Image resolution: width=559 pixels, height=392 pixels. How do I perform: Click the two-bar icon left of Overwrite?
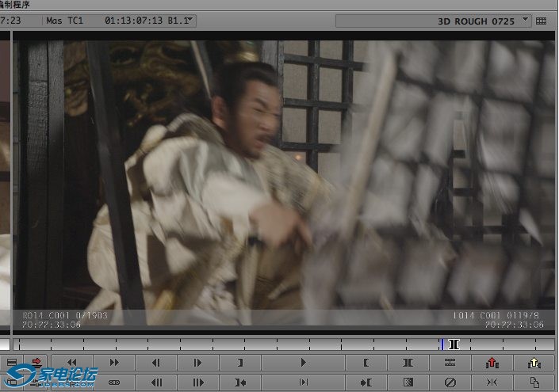12,363
